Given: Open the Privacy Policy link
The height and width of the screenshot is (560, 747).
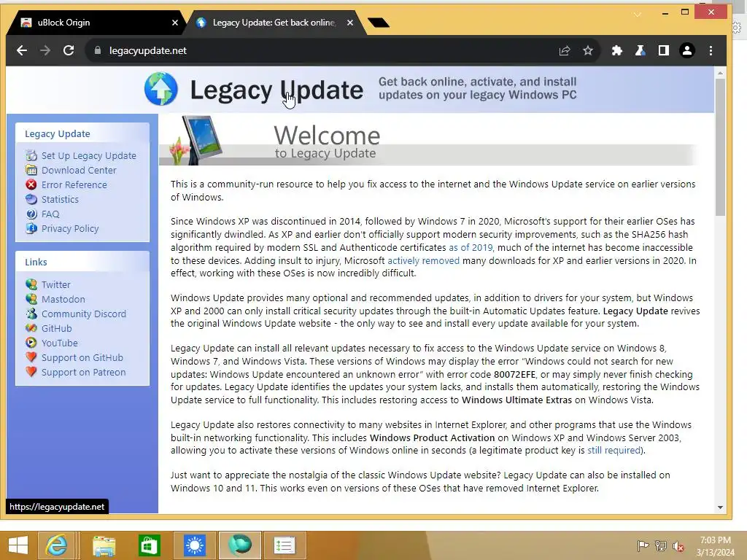Looking at the screenshot, I should point(70,228).
